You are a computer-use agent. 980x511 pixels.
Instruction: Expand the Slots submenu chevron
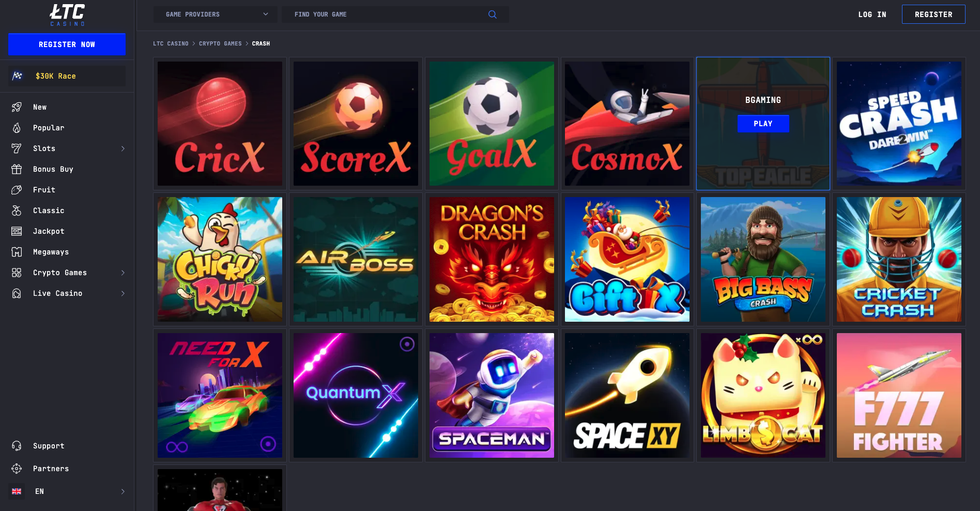pyautogui.click(x=123, y=148)
